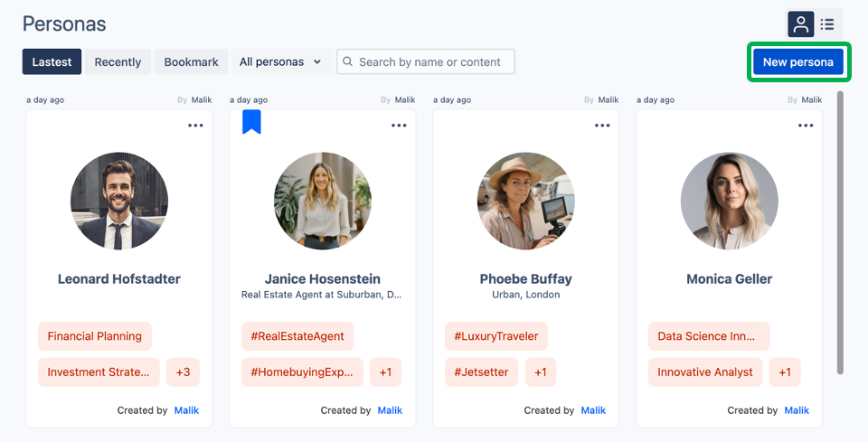The image size is (868, 442).
Task: Select the Lastest tab
Action: tap(52, 62)
